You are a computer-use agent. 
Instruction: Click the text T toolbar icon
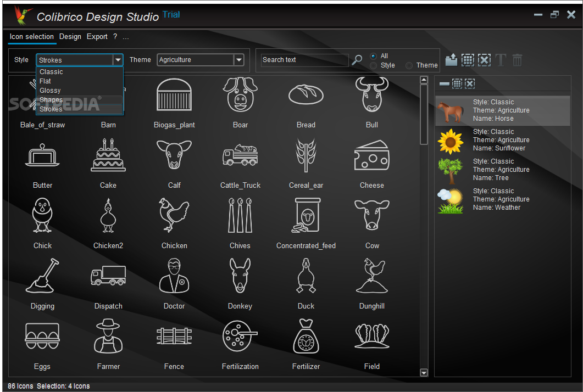[x=501, y=60]
